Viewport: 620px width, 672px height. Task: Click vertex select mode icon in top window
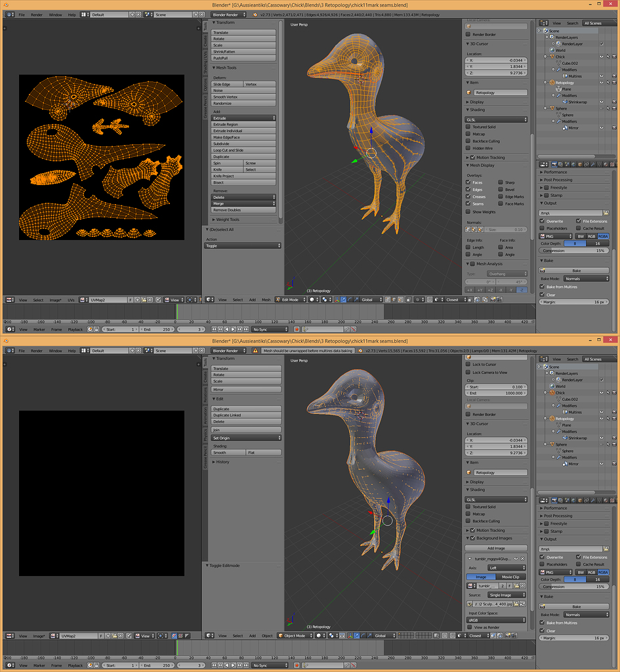click(387, 299)
